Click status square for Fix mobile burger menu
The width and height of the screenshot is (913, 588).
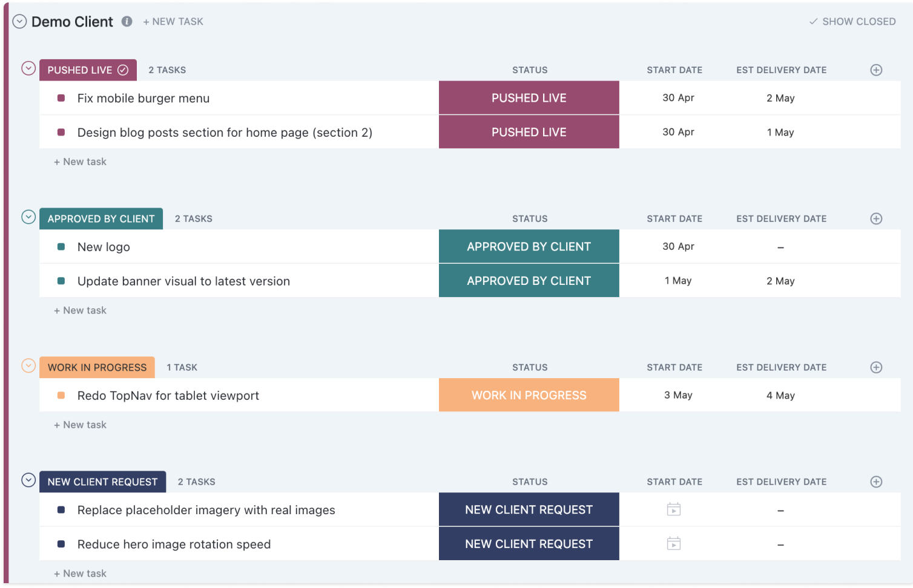click(61, 98)
